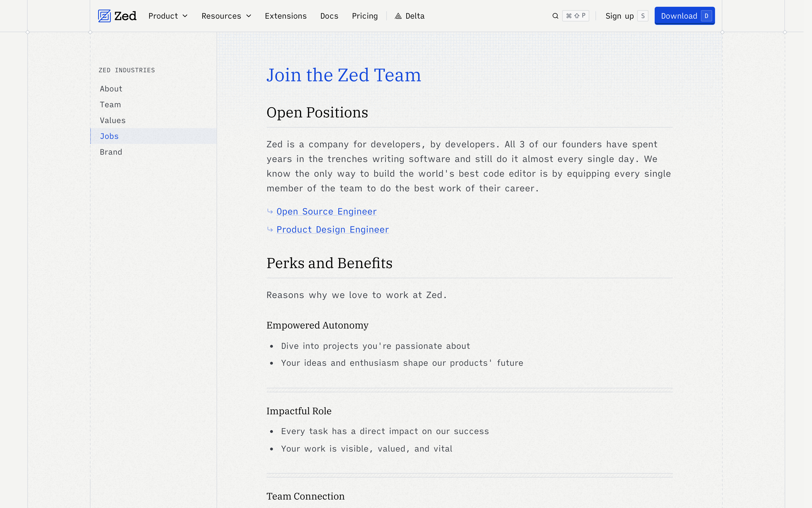Select Jobs in the sidebar

tap(154, 136)
